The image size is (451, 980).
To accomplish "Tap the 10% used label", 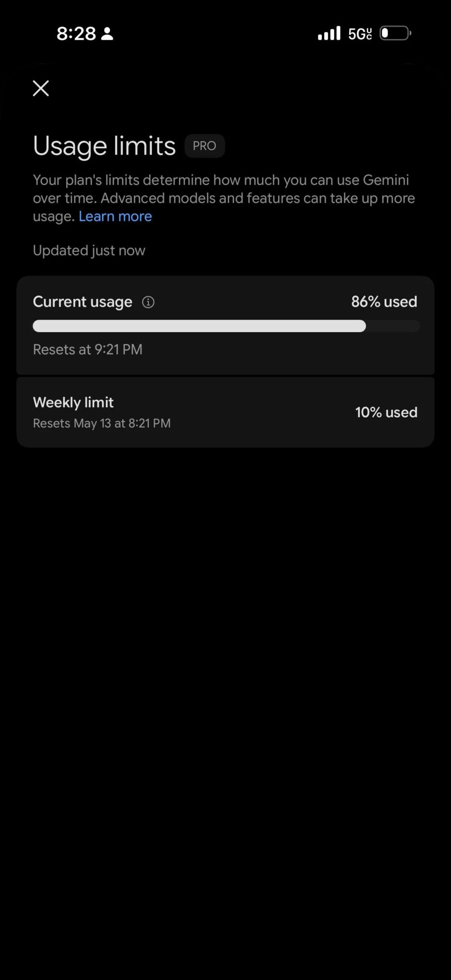I will pos(386,412).
